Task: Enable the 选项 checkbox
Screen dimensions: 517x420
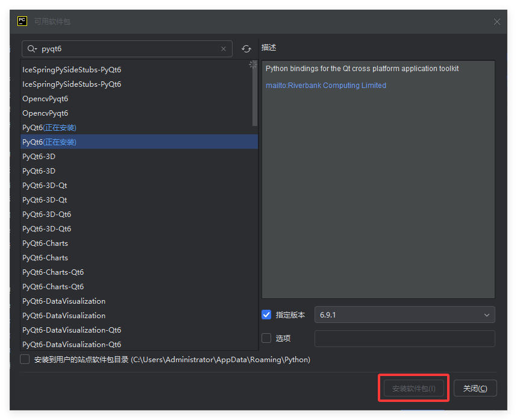Action: pyautogui.click(x=266, y=338)
